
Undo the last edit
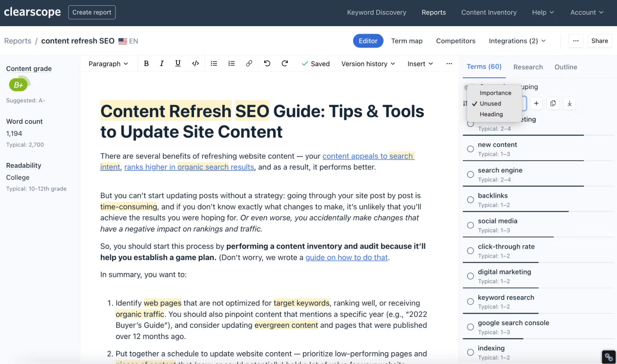point(267,64)
